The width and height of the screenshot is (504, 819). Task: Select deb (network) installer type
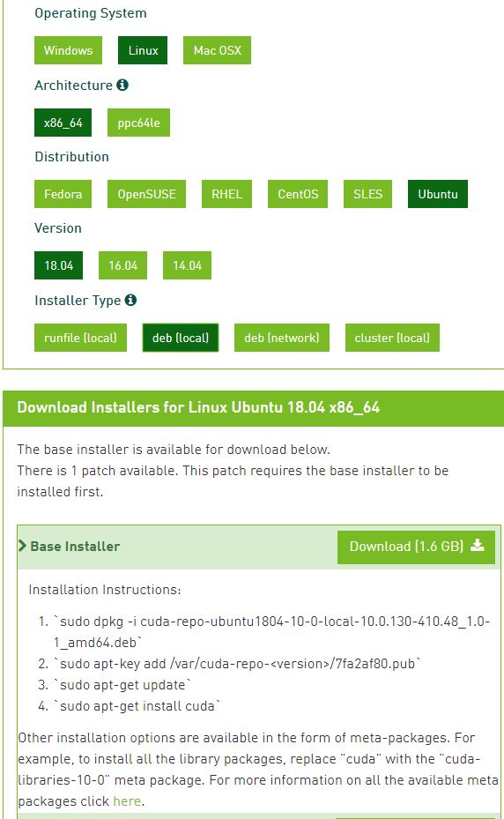pyautogui.click(x=282, y=338)
